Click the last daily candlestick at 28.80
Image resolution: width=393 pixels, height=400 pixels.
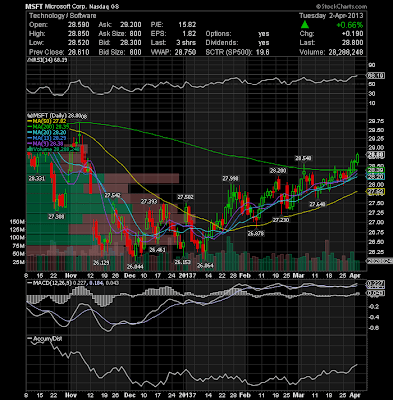357,158
